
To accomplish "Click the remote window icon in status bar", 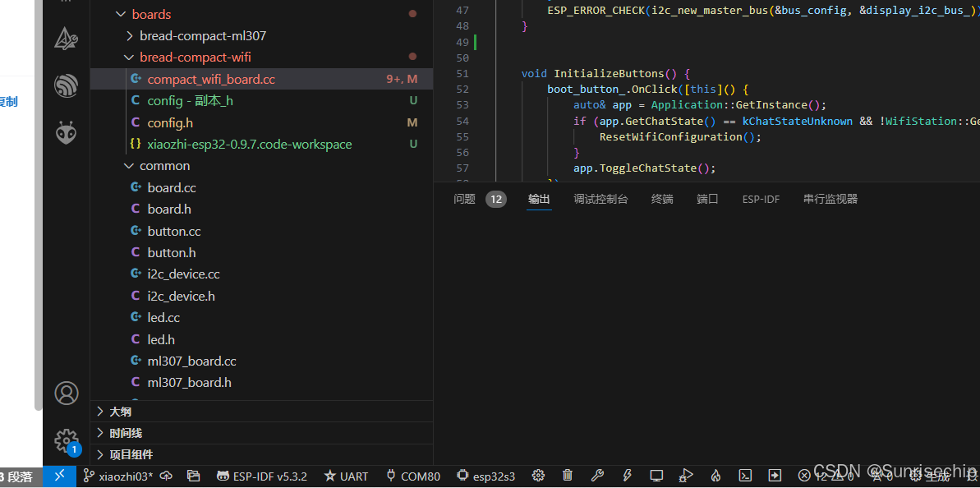I will [x=59, y=476].
